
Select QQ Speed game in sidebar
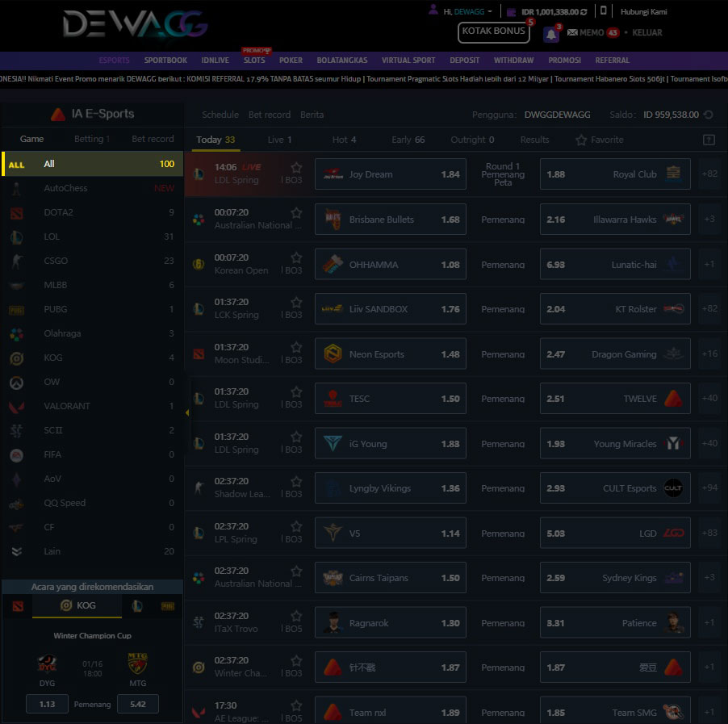pyautogui.click(x=92, y=504)
